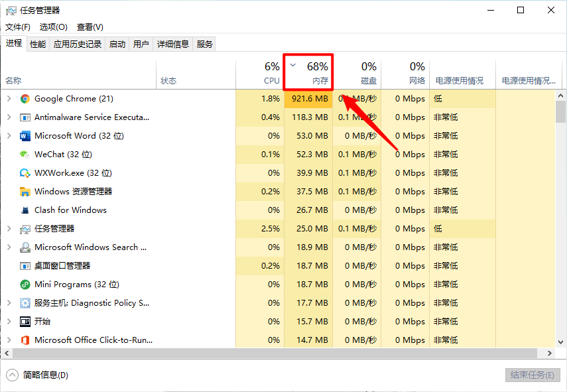
Task: Select the Microsoft Windows Search icon
Action: coord(25,247)
